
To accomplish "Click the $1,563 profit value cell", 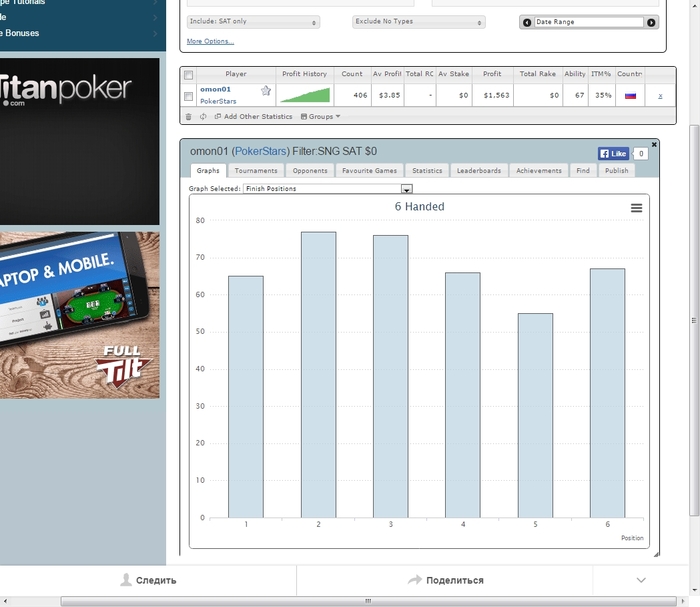I will (x=492, y=96).
